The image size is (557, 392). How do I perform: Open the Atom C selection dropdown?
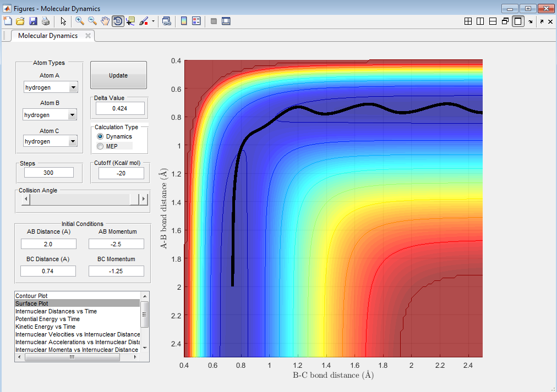(72, 141)
